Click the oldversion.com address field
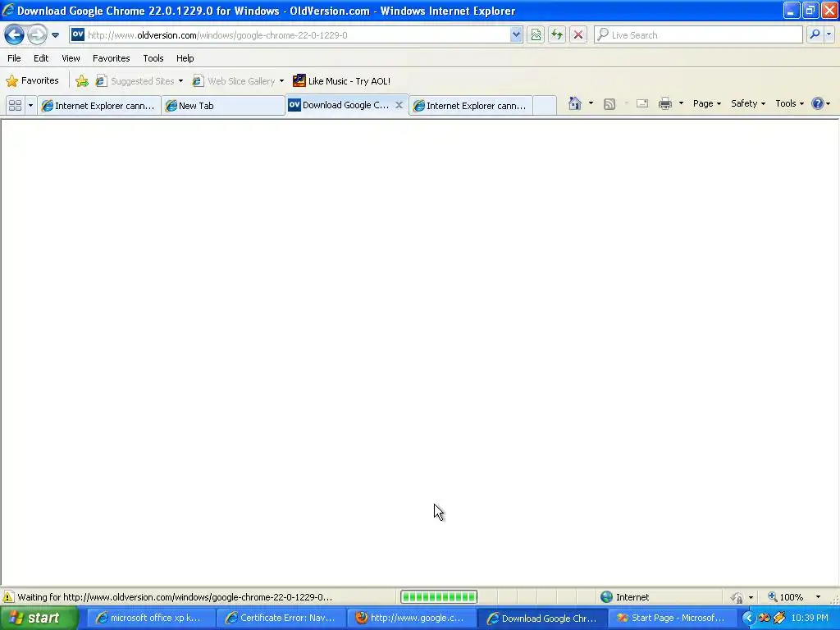Viewport: 840px width, 630px height. click(297, 35)
